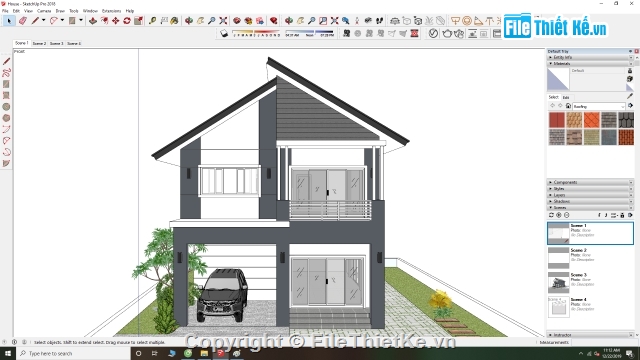Choose the Pie tool in left toolbar
Screen dimensions: 640x360
6,163
